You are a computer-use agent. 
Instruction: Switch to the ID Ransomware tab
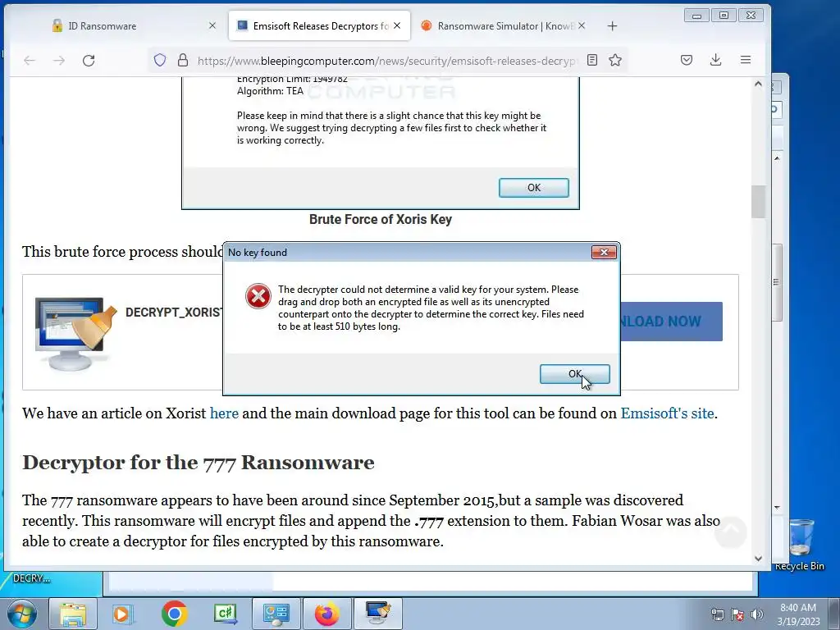102,25
